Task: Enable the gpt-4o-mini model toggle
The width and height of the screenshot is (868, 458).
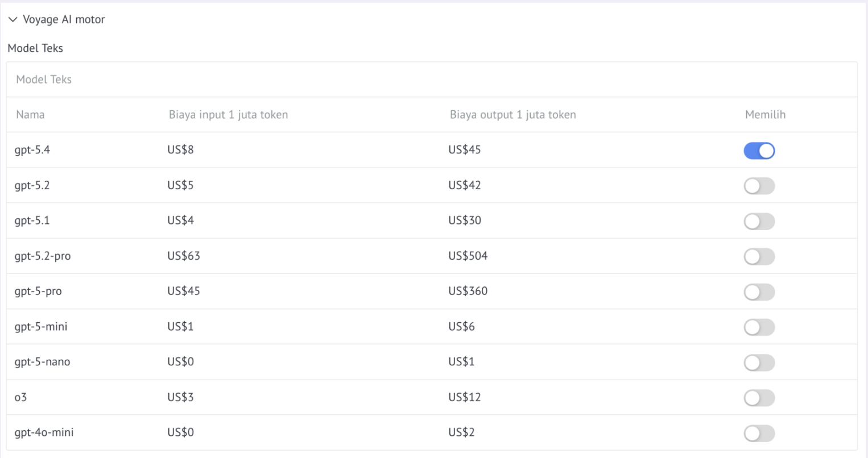Action: [x=759, y=433]
